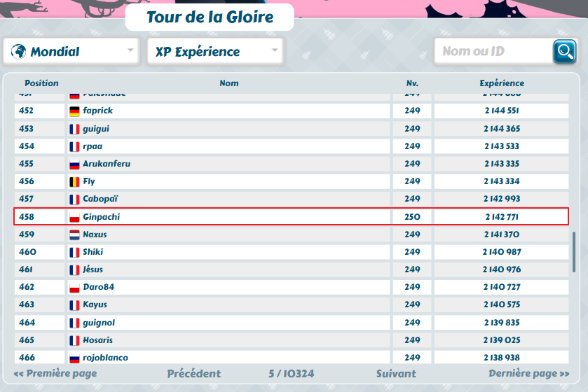Click the Russian flag beside Arukanferu
Screen dimensions: 588x392
[x=74, y=164]
